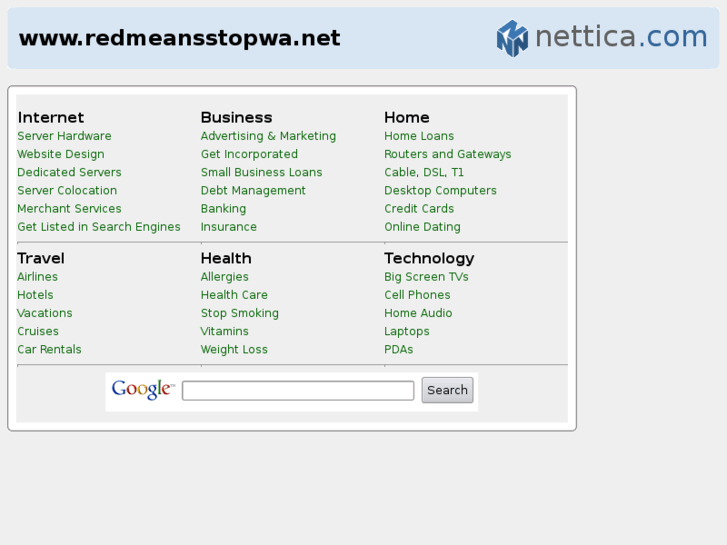The image size is (727, 545).
Task: Select the Merchant Services link
Action: point(69,209)
